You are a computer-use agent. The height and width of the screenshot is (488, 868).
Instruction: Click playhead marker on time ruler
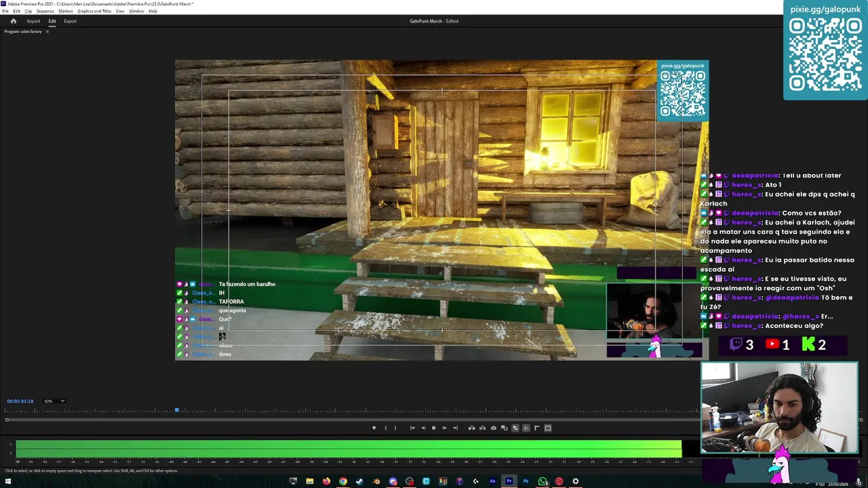(x=177, y=410)
